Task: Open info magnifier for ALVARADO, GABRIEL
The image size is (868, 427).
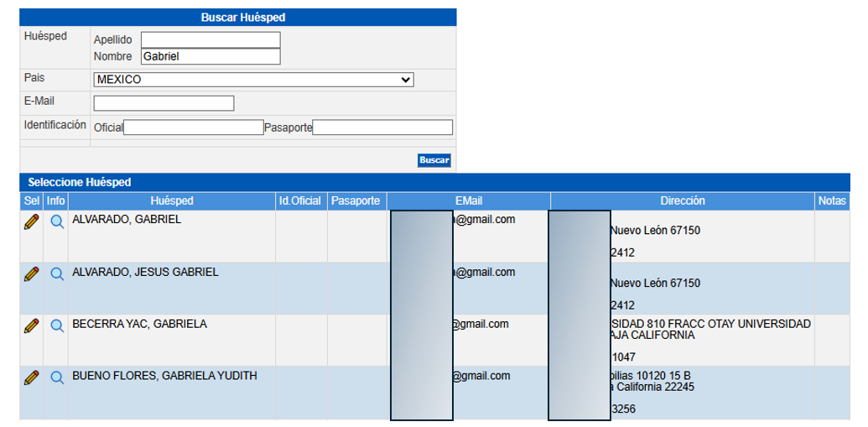Action: click(57, 222)
